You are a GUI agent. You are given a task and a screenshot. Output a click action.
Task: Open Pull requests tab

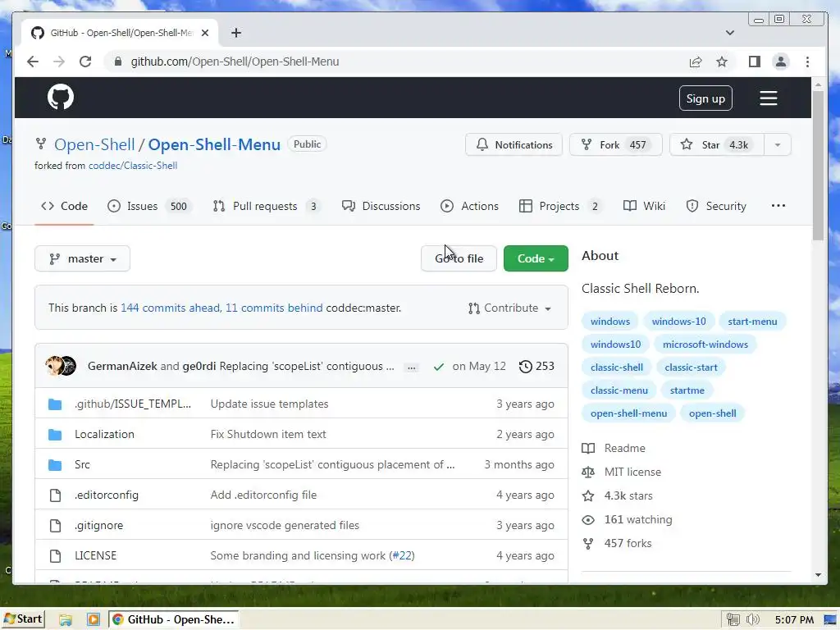pyautogui.click(x=267, y=206)
